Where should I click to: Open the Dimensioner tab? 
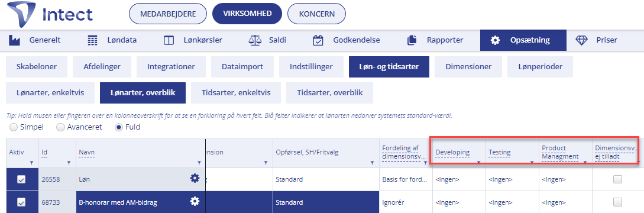[468, 67]
